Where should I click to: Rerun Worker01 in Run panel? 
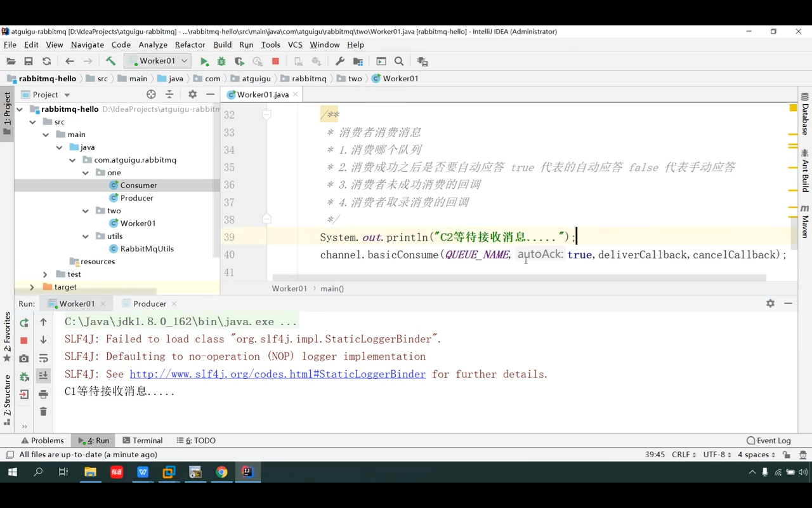pyautogui.click(x=24, y=323)
